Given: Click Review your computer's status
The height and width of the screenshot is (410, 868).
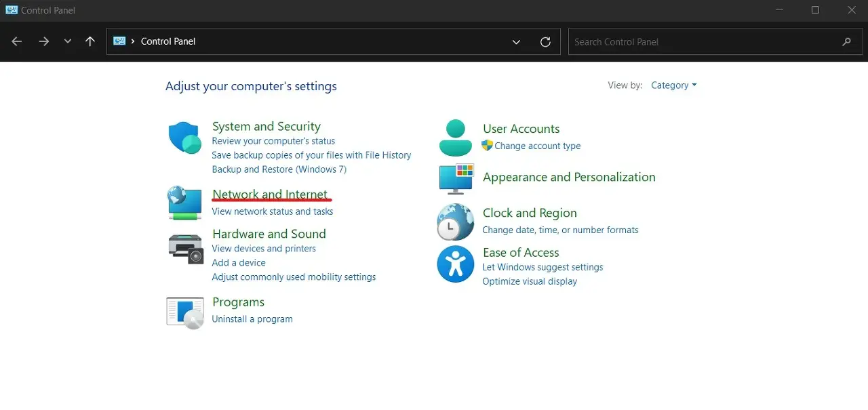Looking at the screenshot, I should tap(273, 141).
